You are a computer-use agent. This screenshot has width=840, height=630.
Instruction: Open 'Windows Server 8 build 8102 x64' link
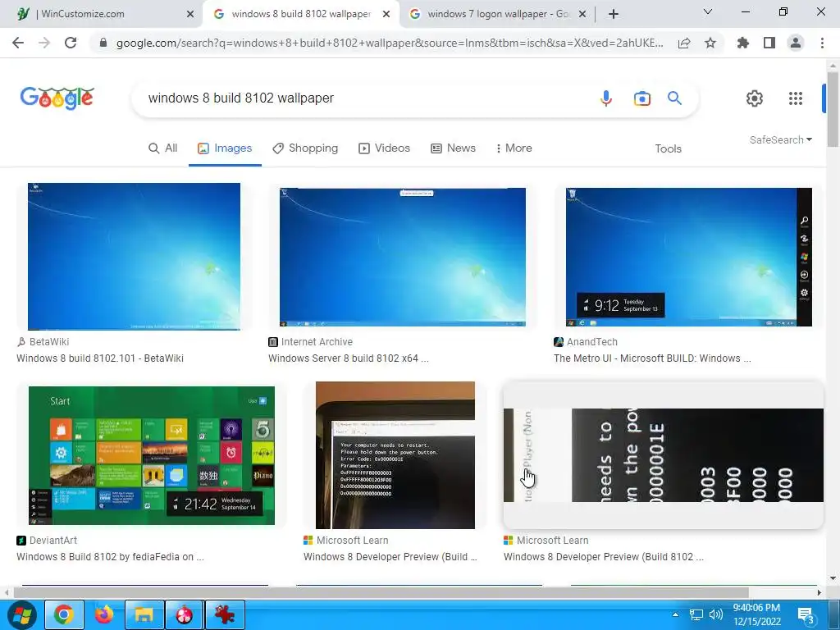(x=349, y=358)
